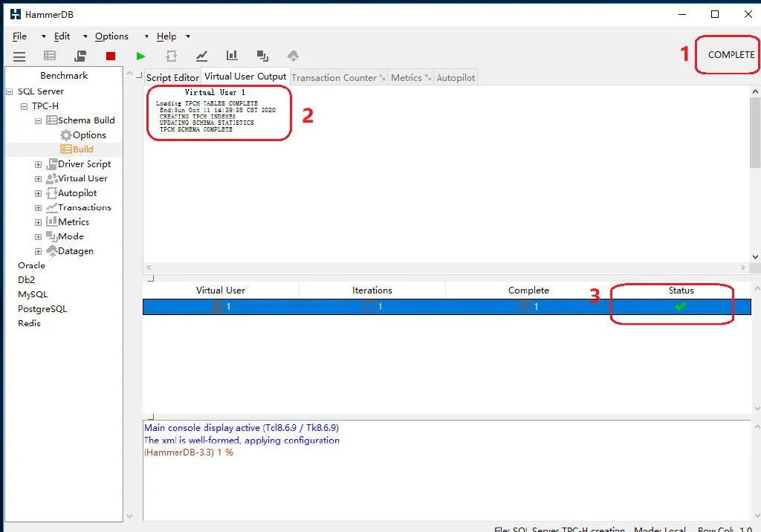Screen dimensions: 761x532
Task: Switch to the Autopilot tab
Action: click(x=456, y=78)
